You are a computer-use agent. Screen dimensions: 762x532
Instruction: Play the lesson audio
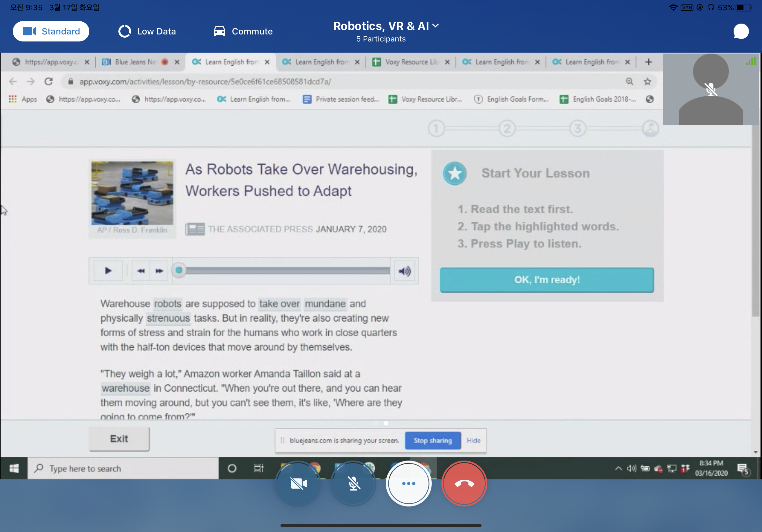pos(108,271)
